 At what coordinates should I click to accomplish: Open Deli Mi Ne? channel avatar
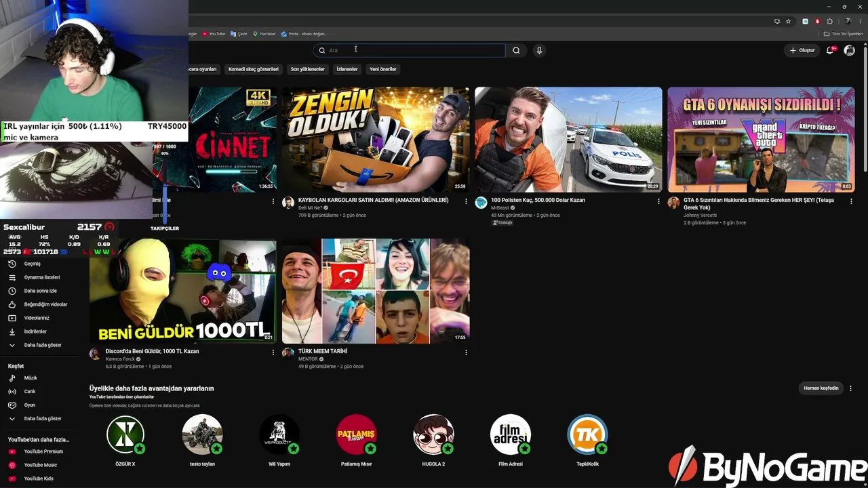tap(288, 203)
